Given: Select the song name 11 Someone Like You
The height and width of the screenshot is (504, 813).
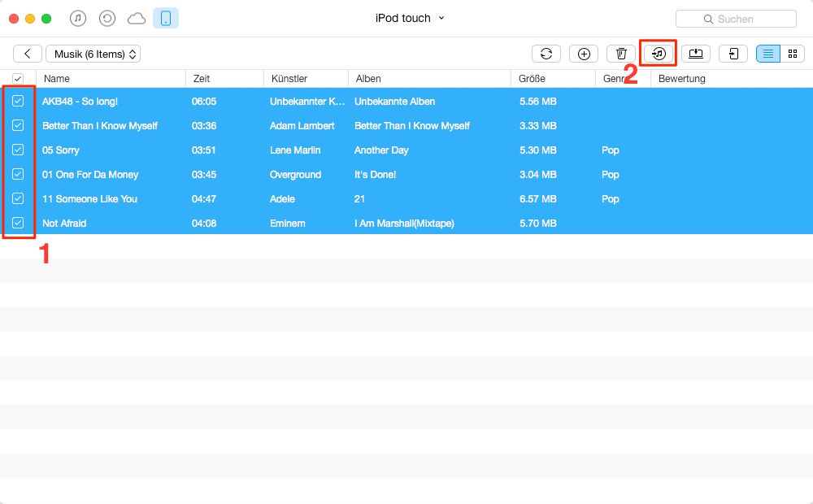Looking at the screenshot, I should pyautogui.click(x=89, y=199).
